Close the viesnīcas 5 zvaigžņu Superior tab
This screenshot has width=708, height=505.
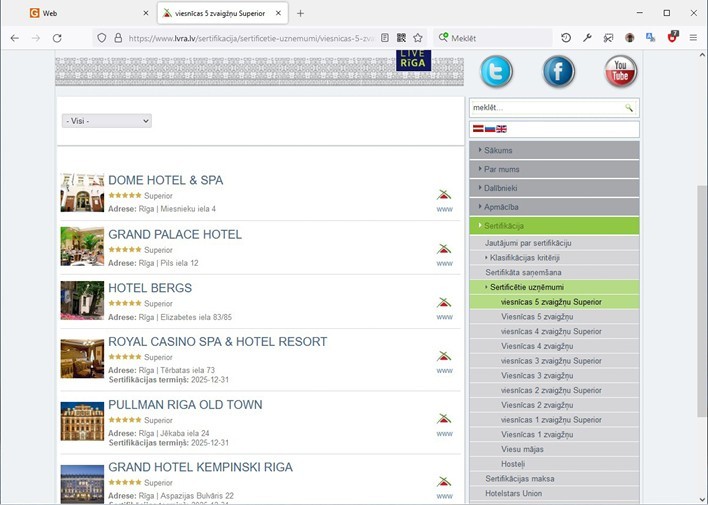pos(279,13)
